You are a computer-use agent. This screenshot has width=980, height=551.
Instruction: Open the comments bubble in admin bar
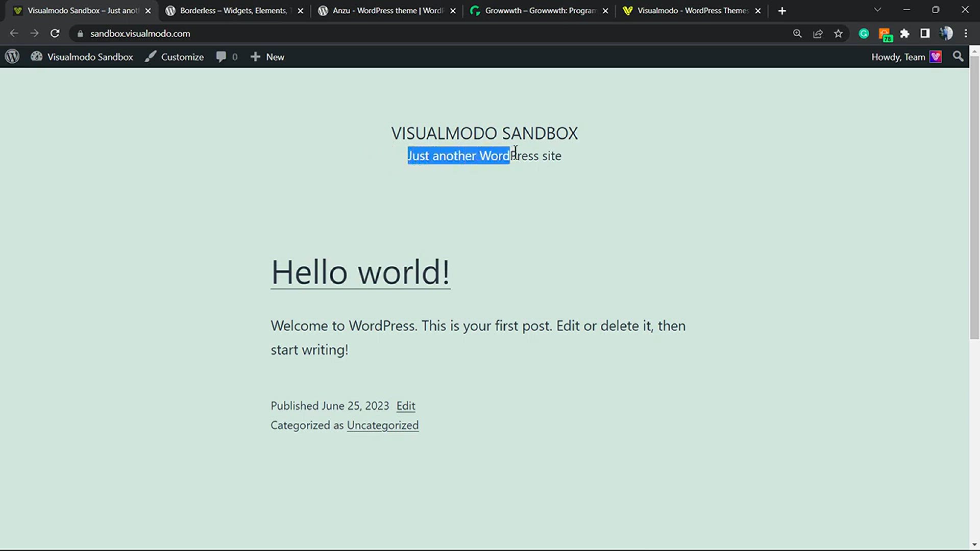point(227,57)
